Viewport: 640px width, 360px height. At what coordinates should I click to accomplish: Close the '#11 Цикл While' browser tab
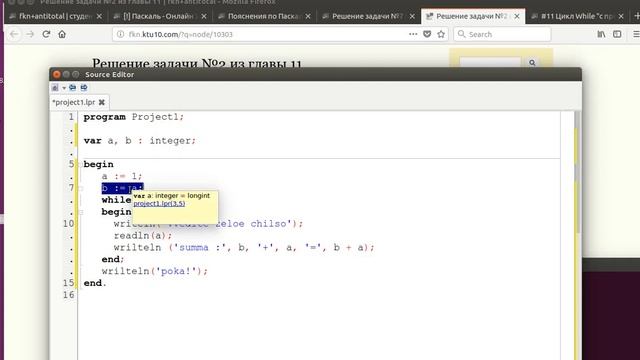point(621,16)
